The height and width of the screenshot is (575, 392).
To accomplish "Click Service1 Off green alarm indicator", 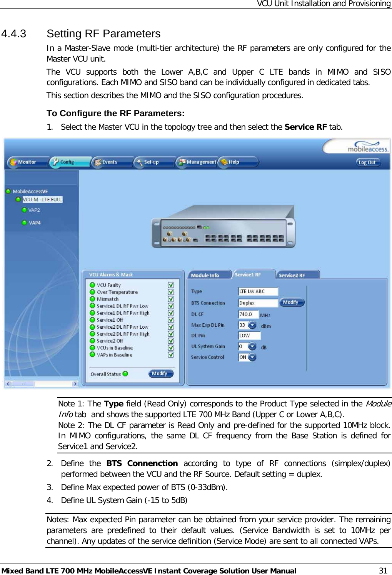I will 92,319.
